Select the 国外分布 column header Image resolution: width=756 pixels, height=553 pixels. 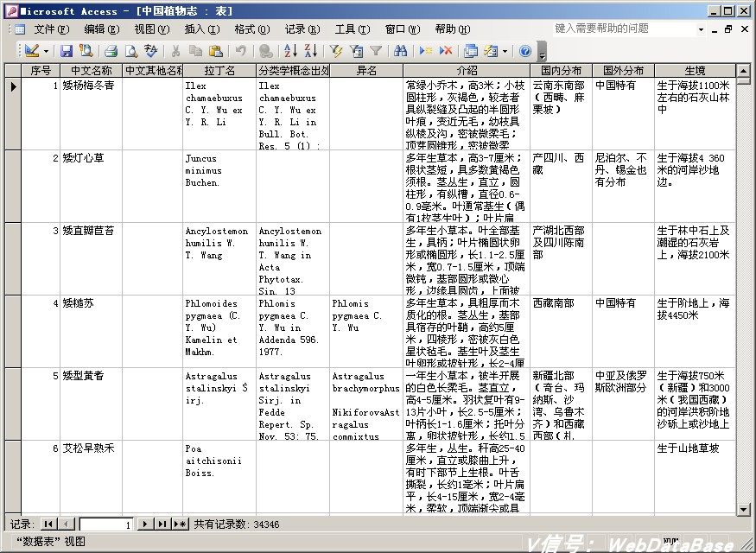pos(624,70)
